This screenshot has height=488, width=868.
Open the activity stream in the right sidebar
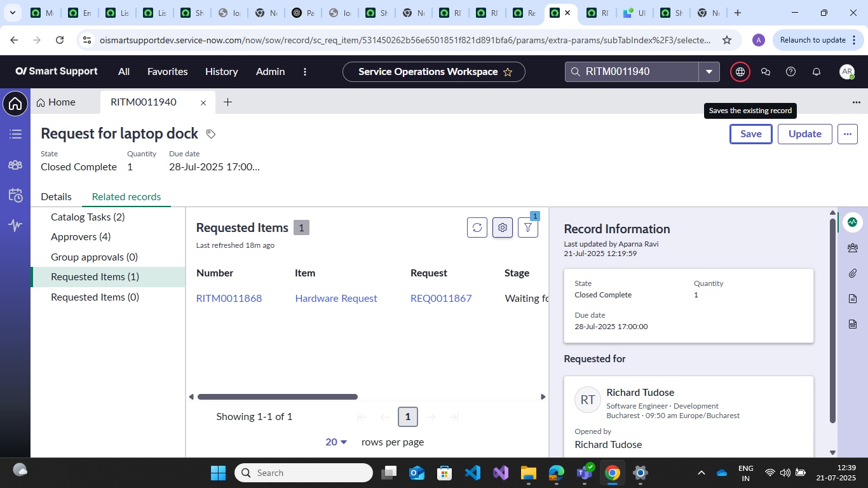point(852,222)
